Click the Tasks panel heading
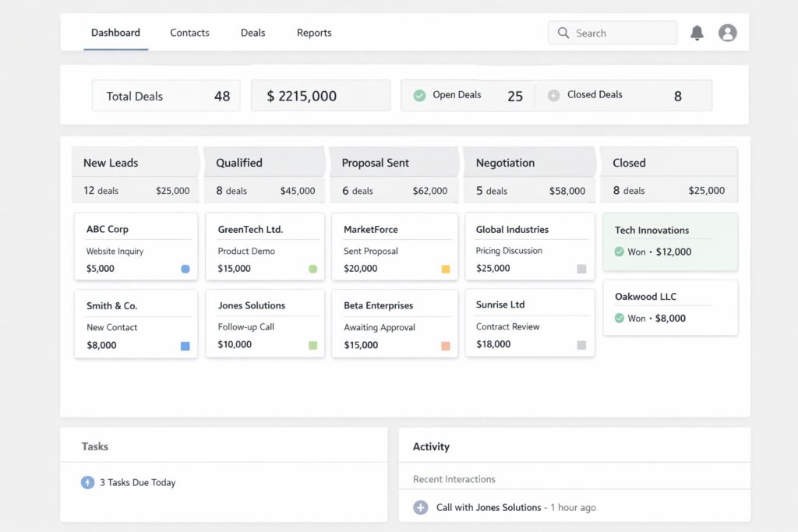 tap(94, 446)
